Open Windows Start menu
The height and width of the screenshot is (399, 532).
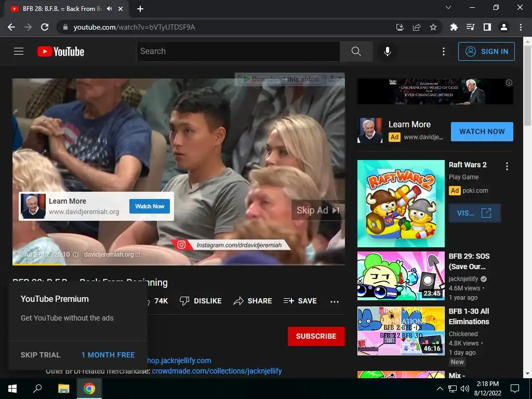click(x=12, y=389)
